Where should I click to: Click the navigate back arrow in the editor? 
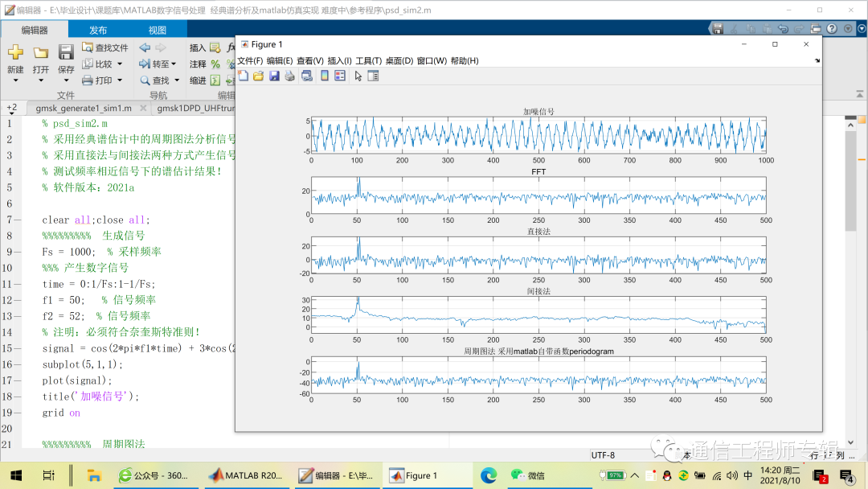(145, 48)
